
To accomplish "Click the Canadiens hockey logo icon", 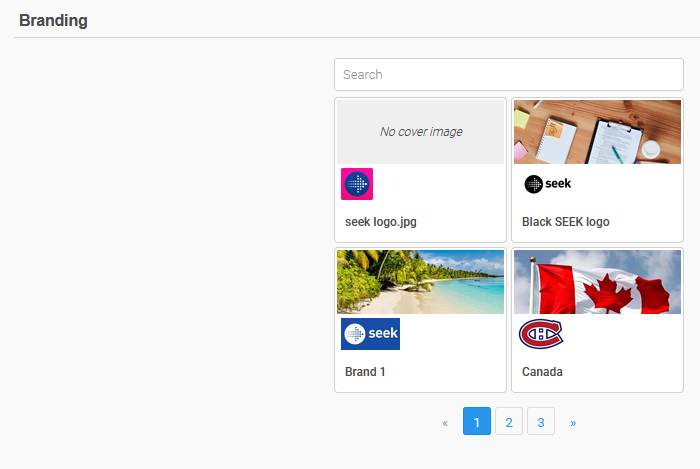I will [541, 334].
